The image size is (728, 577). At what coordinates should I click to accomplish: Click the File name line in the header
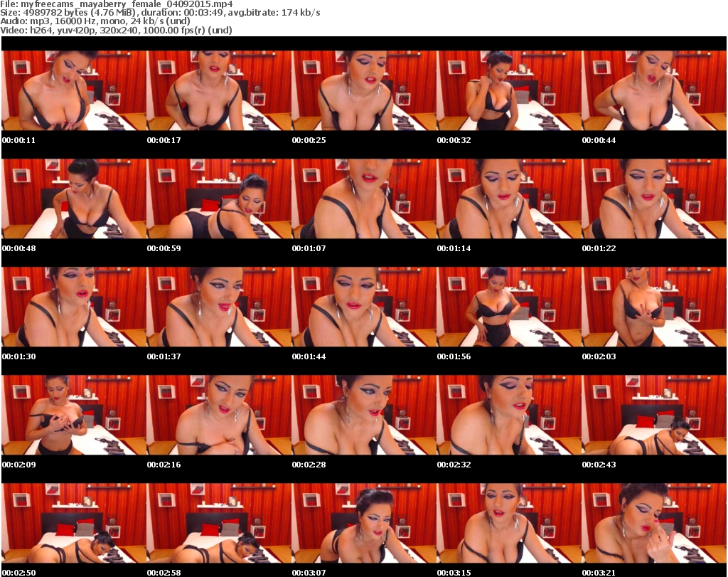point(117,4)
